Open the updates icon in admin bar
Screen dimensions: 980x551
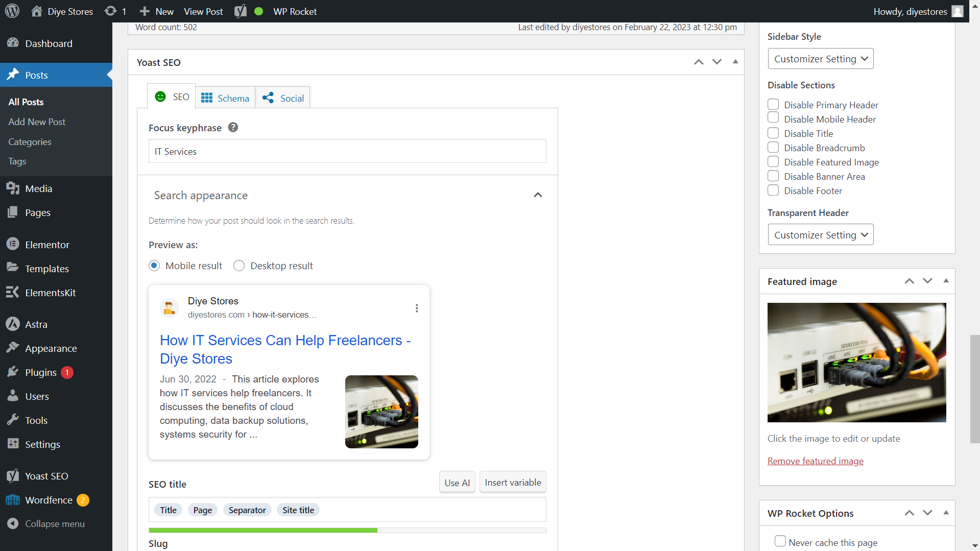click(x=110, y=11)
